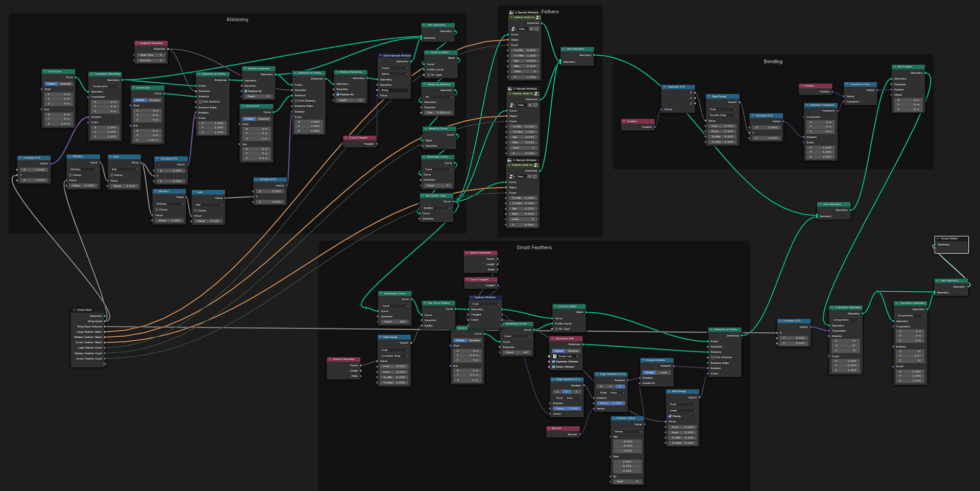Collapse the Merge by Distance node
The width and height of the screenshot is (980, 491).
[425, 84]
